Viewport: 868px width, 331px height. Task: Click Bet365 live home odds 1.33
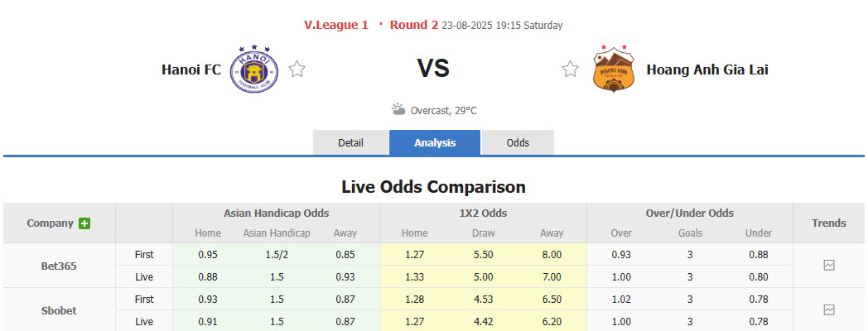coord(414,276)
